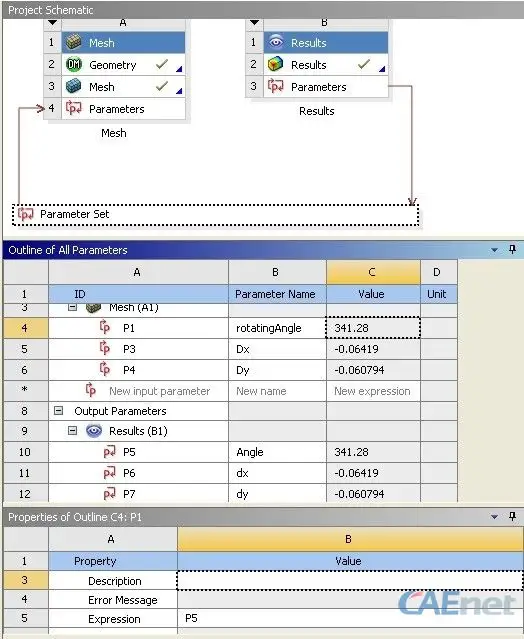Click the Results system title label
The width and height of the screenshot is (524, 639).
pos(317,111)
